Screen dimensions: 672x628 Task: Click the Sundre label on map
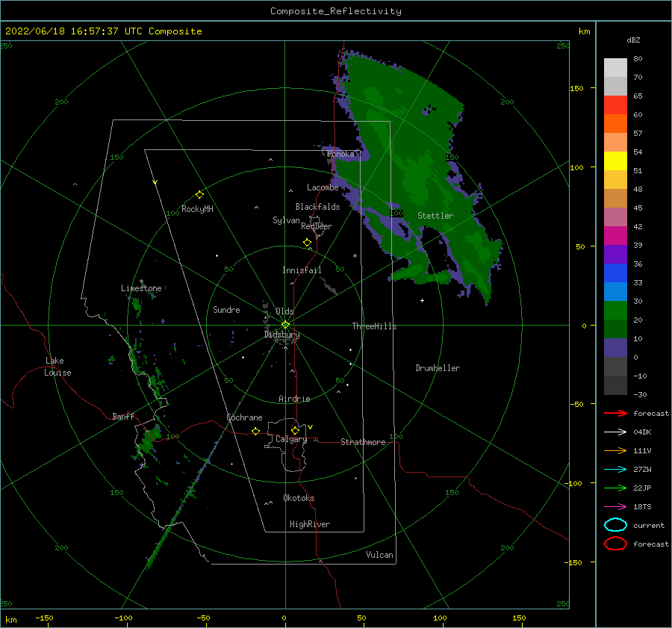pos(226,309)
